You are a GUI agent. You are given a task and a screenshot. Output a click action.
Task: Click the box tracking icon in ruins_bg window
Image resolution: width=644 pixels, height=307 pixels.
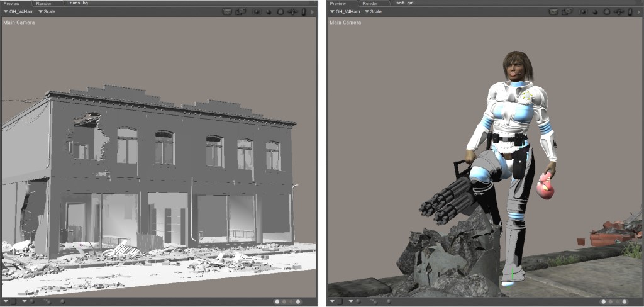point(257,12)
